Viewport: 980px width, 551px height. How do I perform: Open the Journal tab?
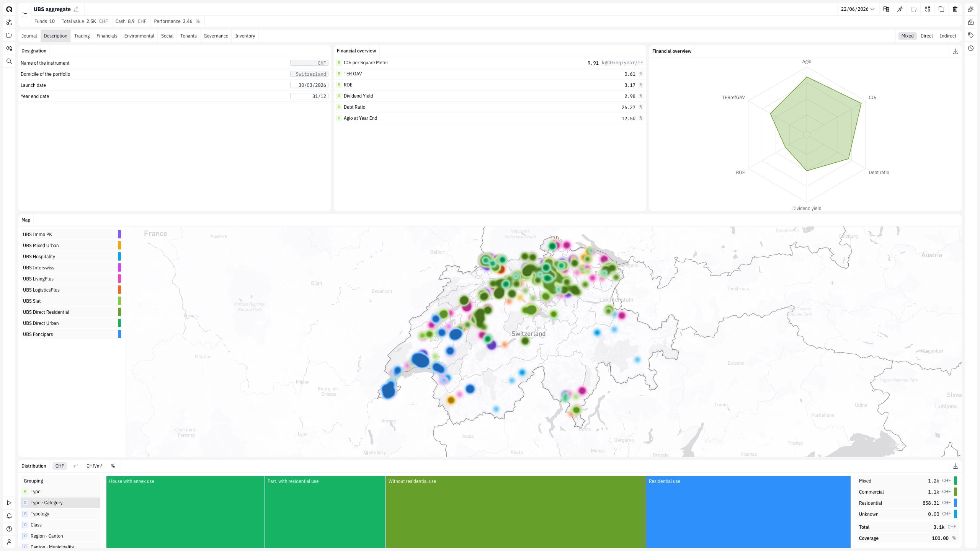click(x=29, y=36)
